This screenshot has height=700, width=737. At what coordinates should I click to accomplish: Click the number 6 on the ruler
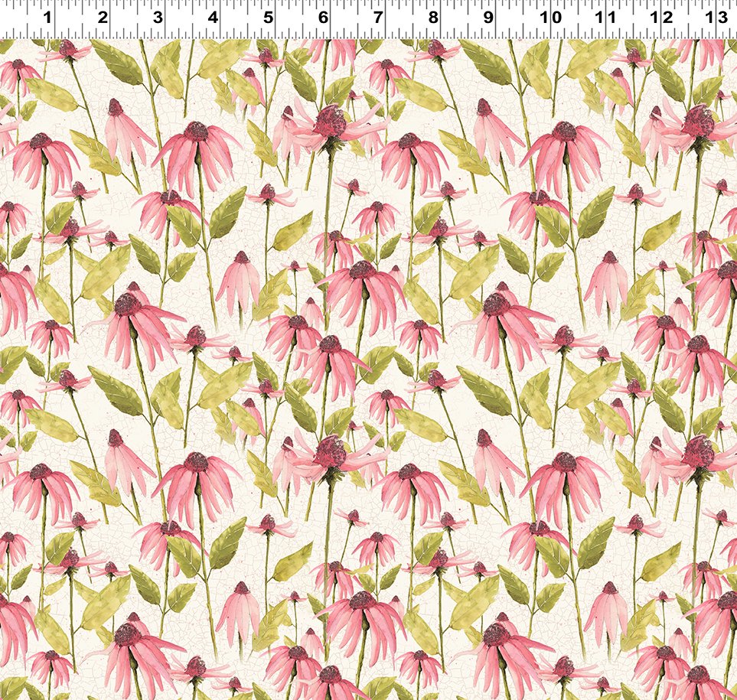coord(323,18)
